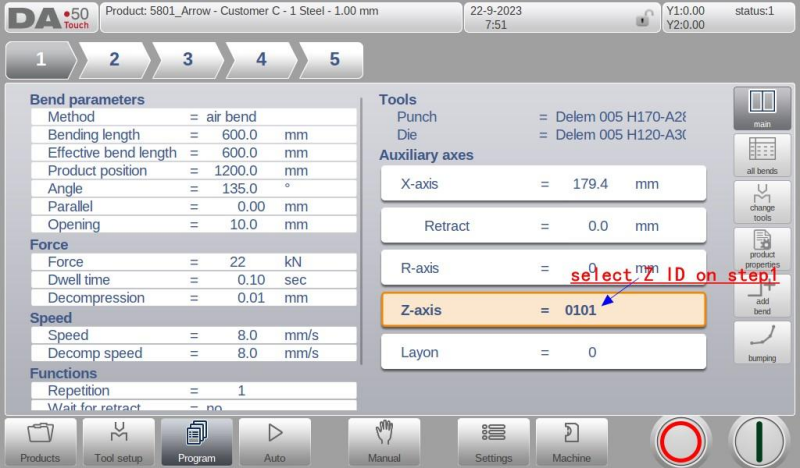Viewport: 800px width, 468px height.
Task: Select the bumping function
Action: [x=762, y=342]
